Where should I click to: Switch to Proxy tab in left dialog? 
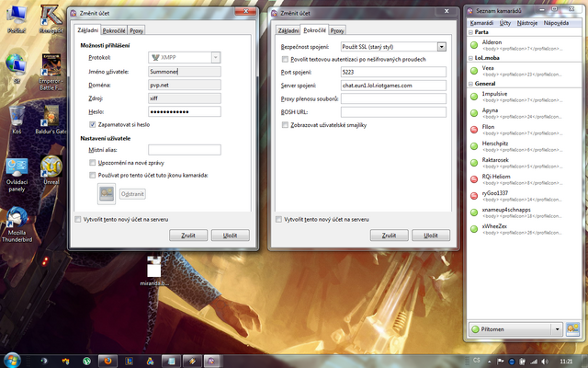[x=136, y=30]
